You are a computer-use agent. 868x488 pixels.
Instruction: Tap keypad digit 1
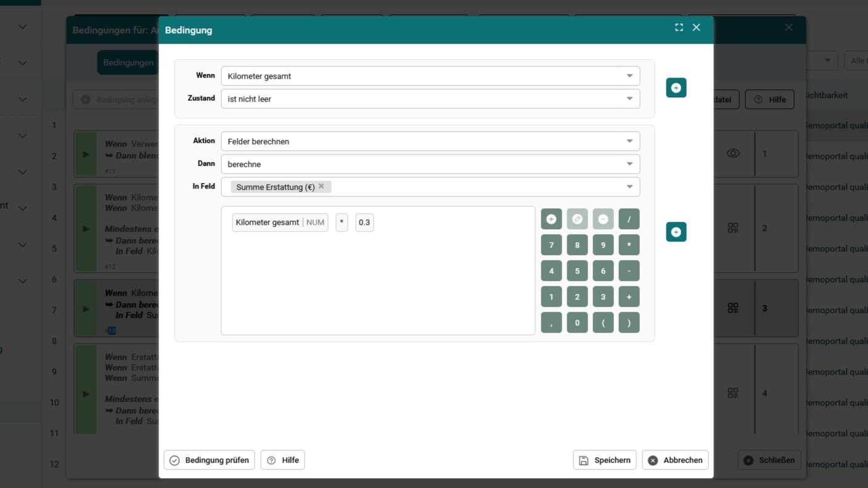pos(551,296)
